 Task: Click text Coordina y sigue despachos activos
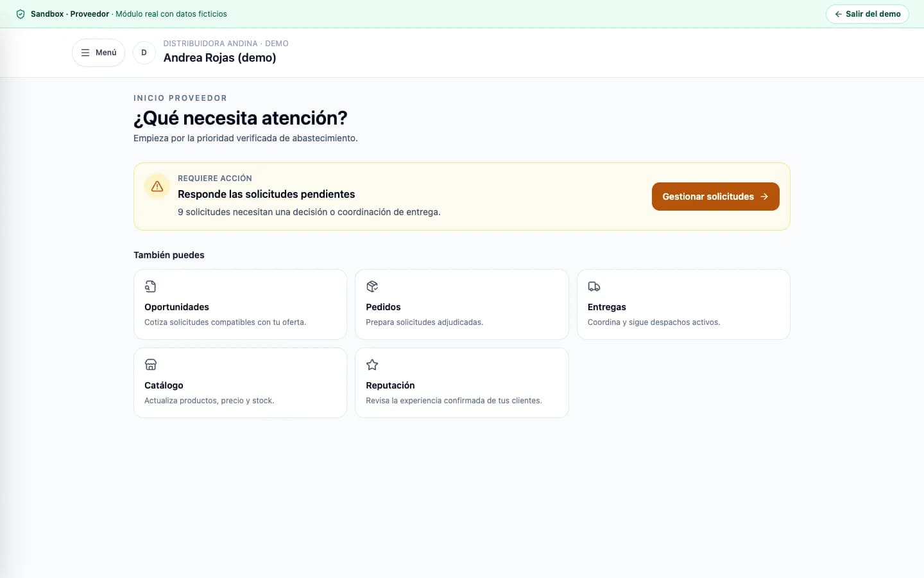[x=654, y=322]
